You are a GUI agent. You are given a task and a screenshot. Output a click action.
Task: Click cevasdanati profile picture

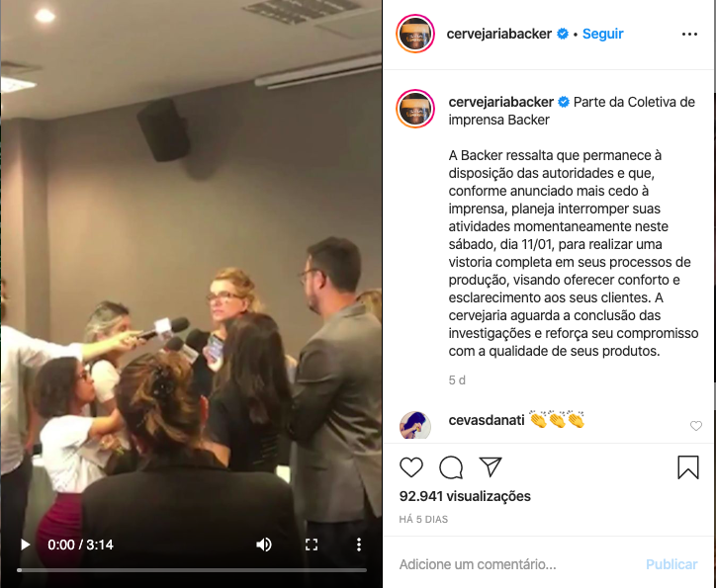tap(415, 425)
